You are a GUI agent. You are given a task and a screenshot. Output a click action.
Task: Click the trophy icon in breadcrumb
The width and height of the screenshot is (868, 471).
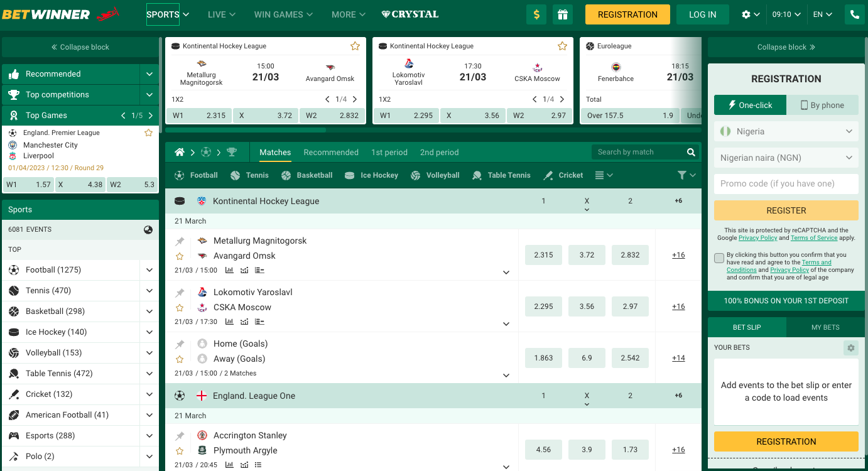[232, 152]
